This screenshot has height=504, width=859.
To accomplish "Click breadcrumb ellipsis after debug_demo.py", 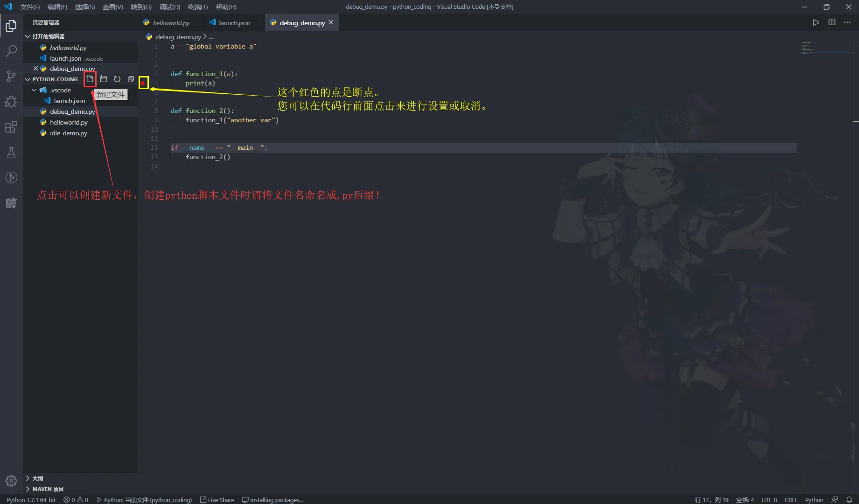I will pyautogui.click(x=211, y=37).
